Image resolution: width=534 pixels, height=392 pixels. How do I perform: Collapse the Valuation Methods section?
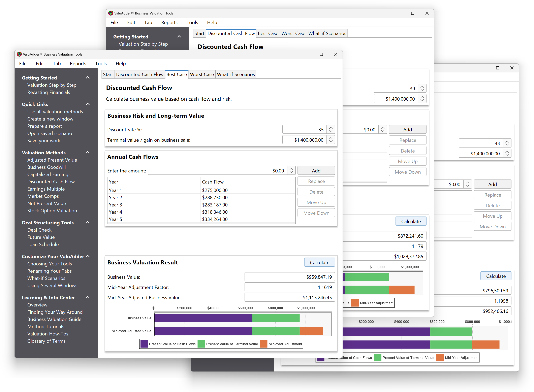tap(88, 153)
